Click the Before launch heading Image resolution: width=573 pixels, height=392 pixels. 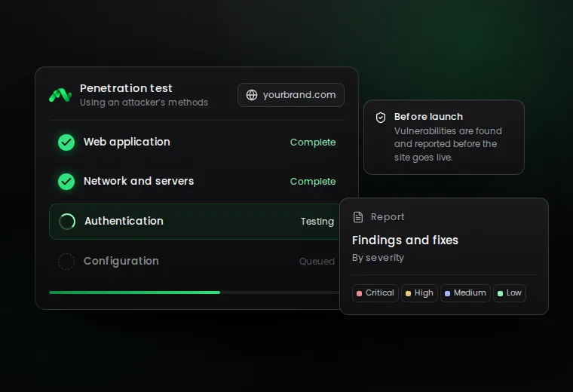click(x=429, y=117)
